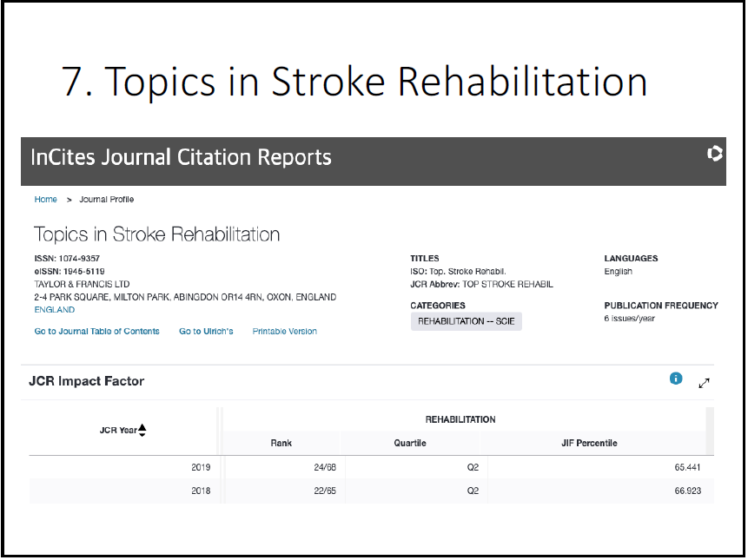Click the 66.923 JIF percentile value
Viewport: 748px width, 560px height.
(x=687, y=491)
